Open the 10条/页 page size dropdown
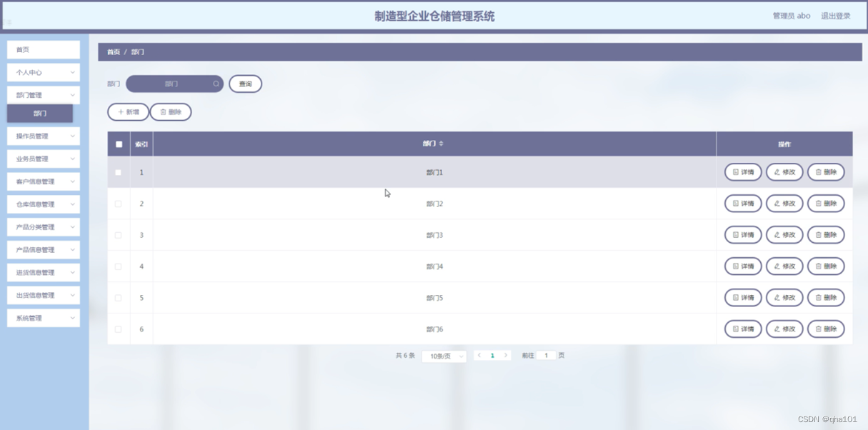The height and width of the screenshot is (430, 868). click(444, 355)
